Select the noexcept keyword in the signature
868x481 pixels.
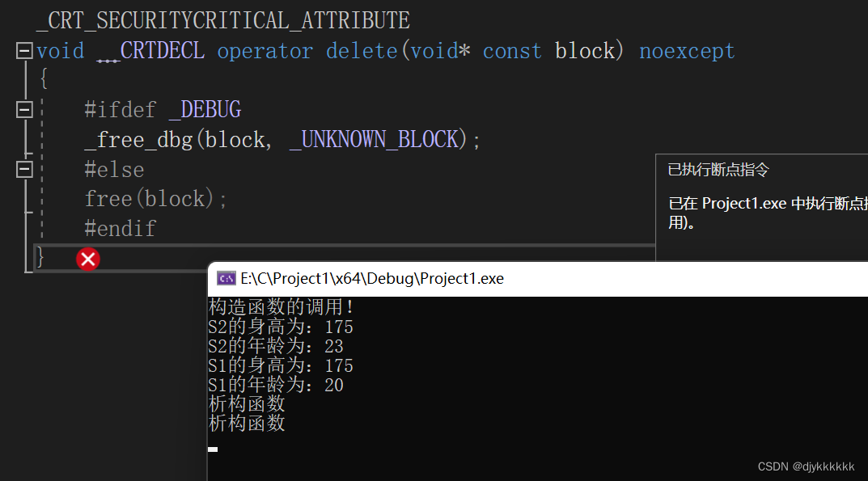[x=687, y=50]
